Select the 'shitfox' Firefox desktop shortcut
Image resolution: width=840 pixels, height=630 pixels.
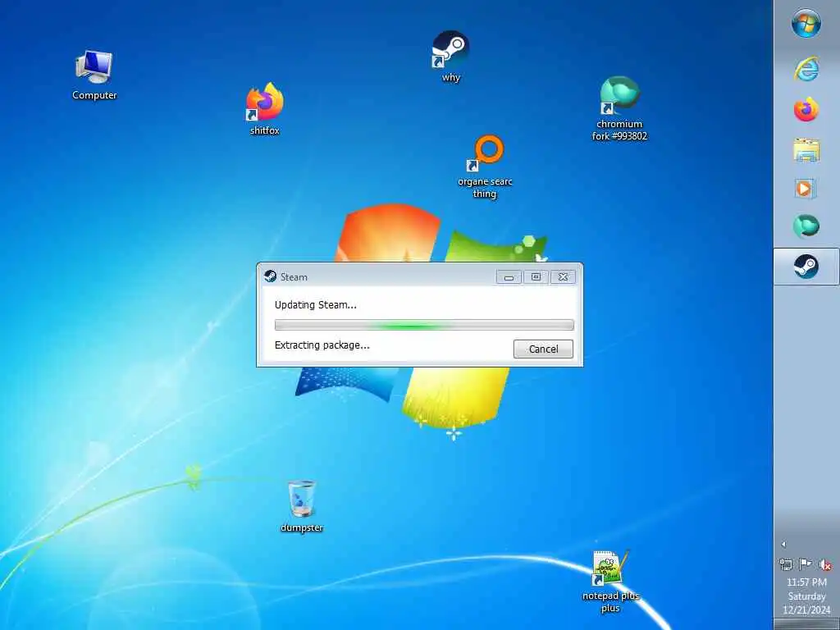click(265, 109)
